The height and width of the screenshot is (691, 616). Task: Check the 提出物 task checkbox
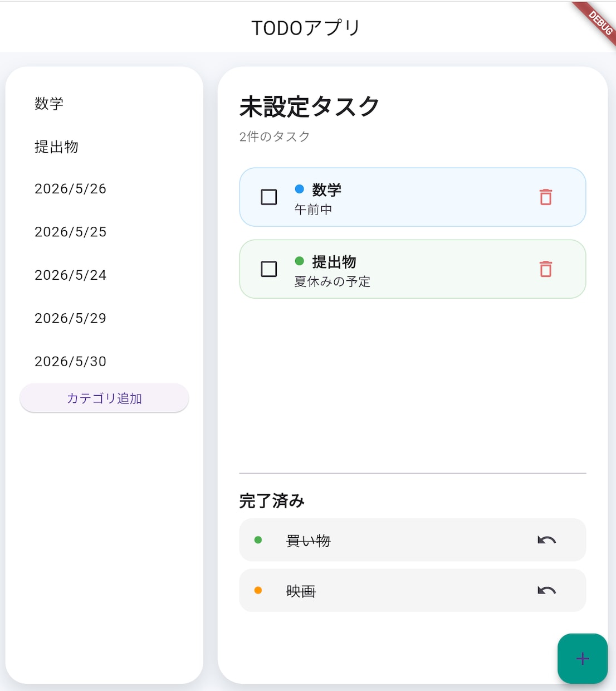(x=269, y=269)
